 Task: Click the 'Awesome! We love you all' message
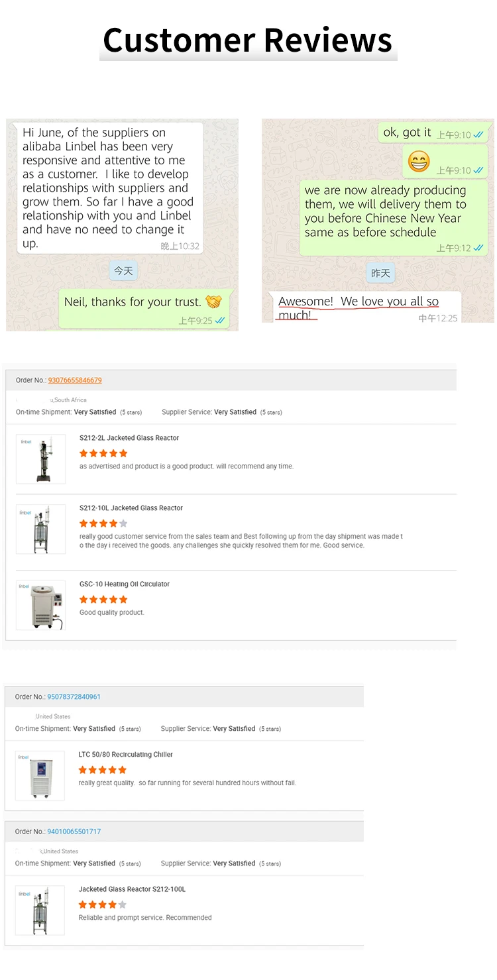tap(359, 307)
